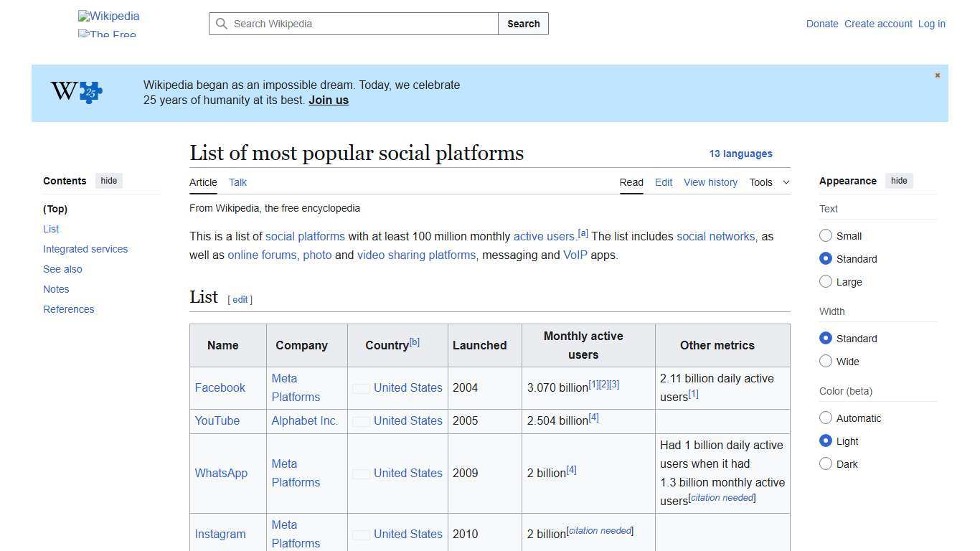The width and height of the screenshot is (980, 551).
Task: Enable Wide width layout
Action: tap(826, 361)
